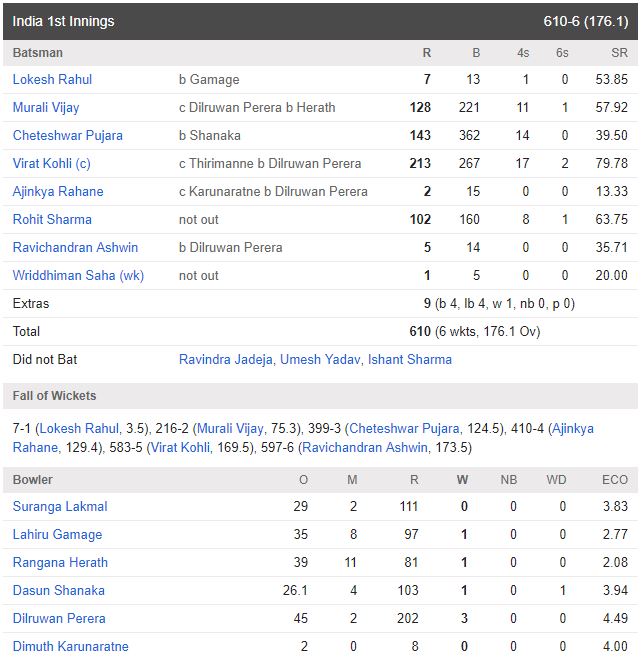Select the India 1st Innings header bar

(320, 22)
